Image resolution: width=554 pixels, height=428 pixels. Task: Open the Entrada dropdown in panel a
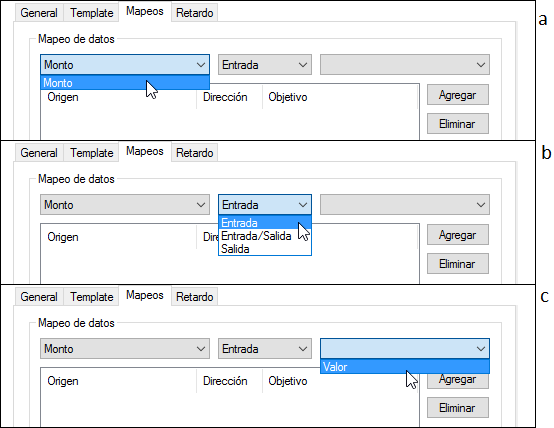(x=265, y=65)
